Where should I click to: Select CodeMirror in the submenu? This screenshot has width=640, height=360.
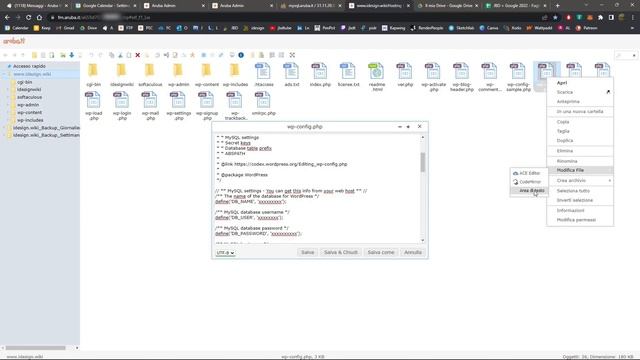(x=529, y=182)
